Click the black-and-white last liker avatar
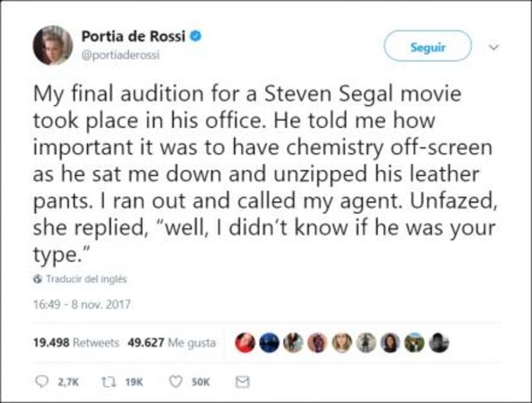The height and width of the screenshot is (403, 532). pyautogui.click(x=439, y=343)
